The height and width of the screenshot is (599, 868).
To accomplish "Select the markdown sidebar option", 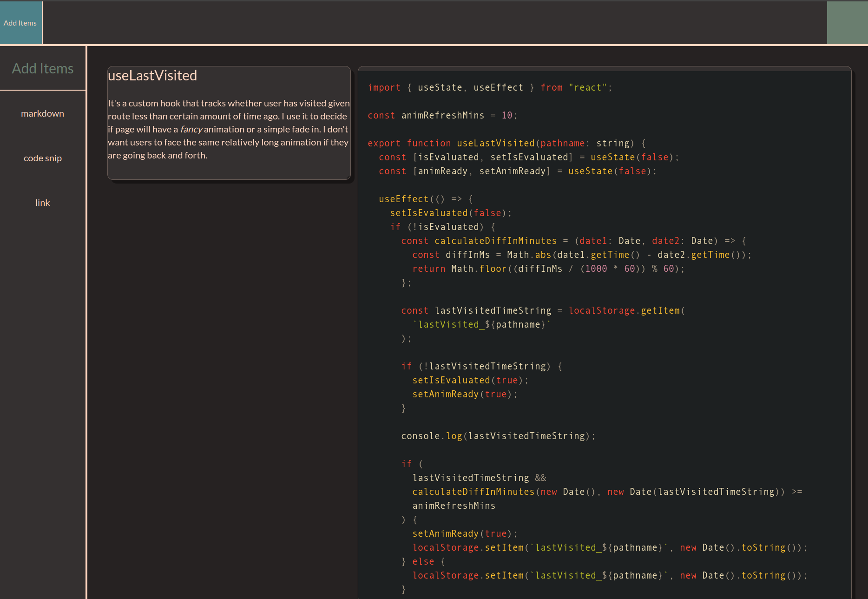I will [x=43, y=113].
